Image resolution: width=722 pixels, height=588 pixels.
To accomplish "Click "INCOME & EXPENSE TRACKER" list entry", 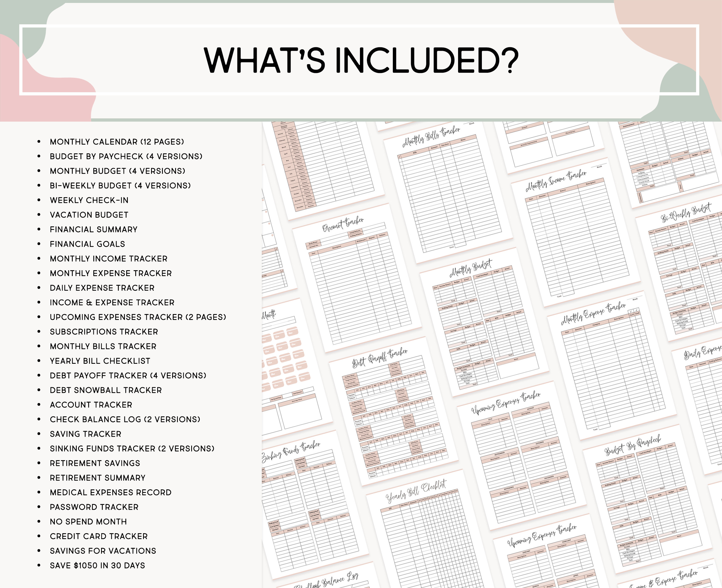I will click(x=112, y=303).
